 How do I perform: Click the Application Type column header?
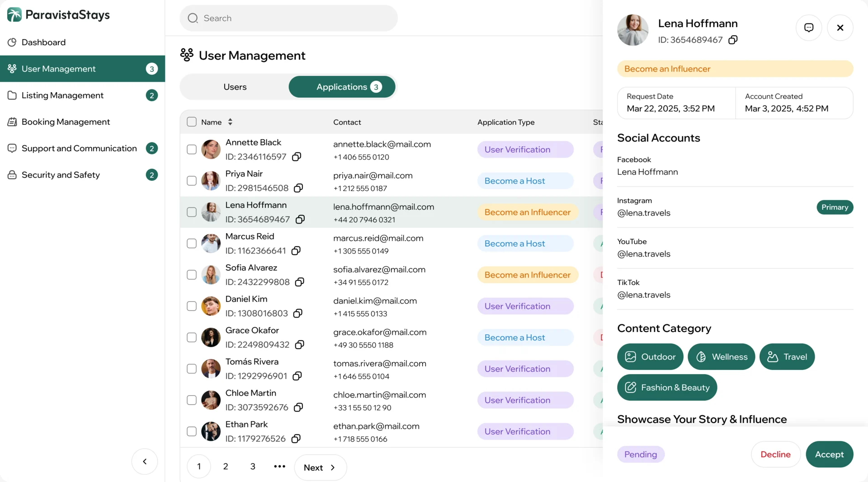coord(506,122)
